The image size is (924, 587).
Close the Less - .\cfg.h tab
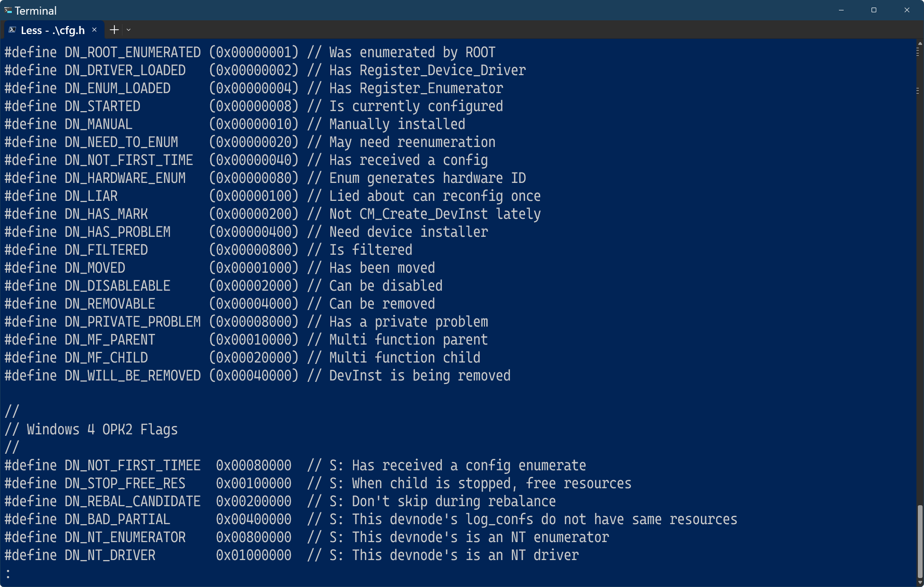[95, 30]
